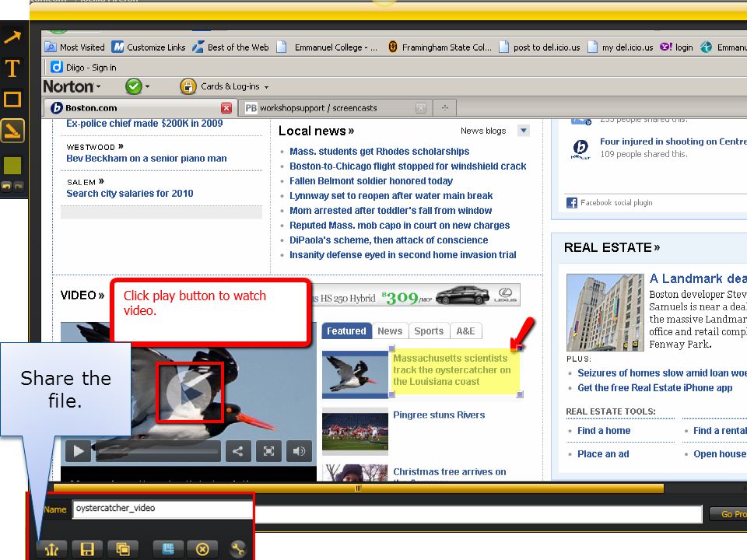Open Ex-police chief made $200K link

145,124
